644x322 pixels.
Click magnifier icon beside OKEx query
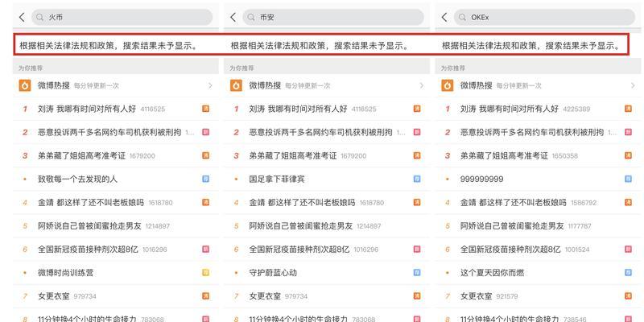tap(462, 17)
